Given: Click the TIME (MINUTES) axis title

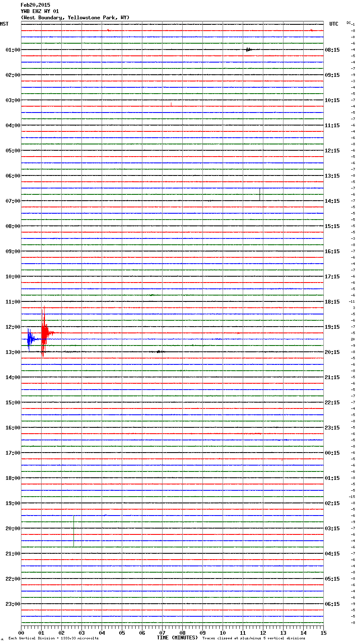Looking at the screenshot, I should click(x=177, y=638).
